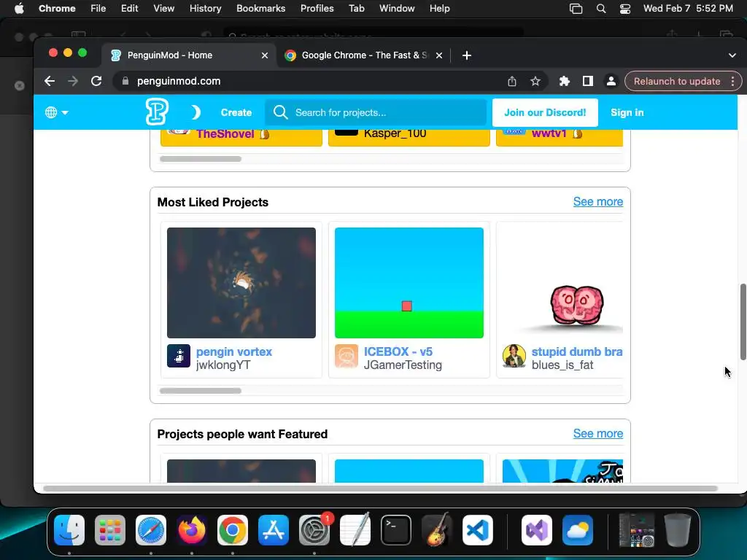The image size is (747, 560).
Task: Switch to Google Chrome - The Fast tab
Action: coord(363,55)
